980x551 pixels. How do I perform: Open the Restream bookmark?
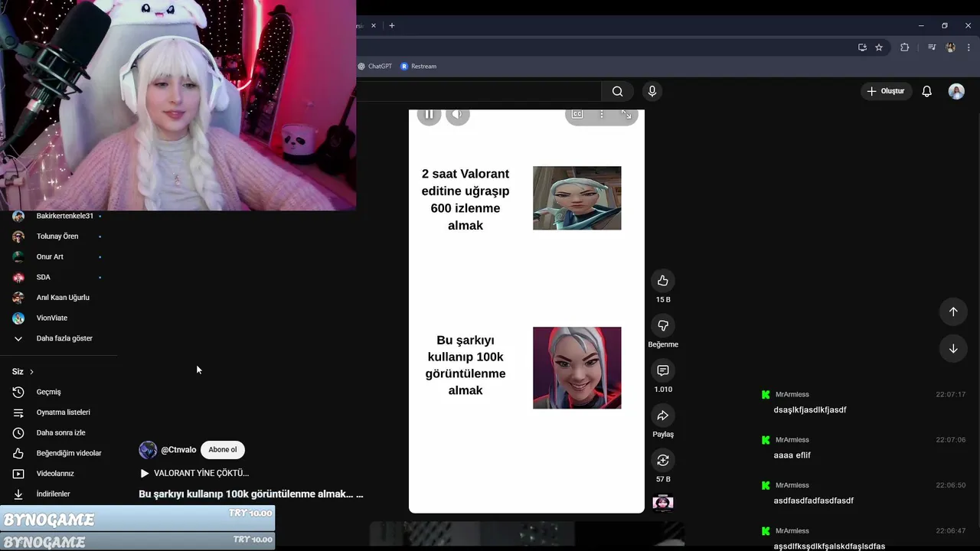point(419,67)
